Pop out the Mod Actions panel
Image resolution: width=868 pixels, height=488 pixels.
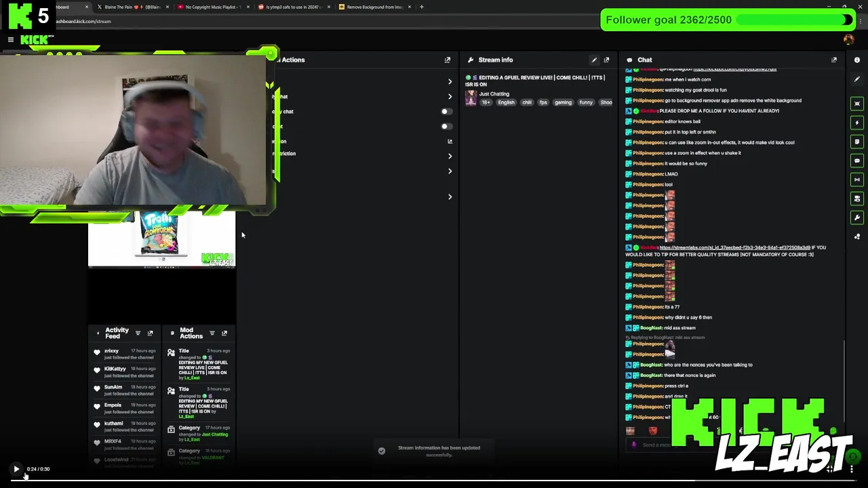tap(224, 333)
